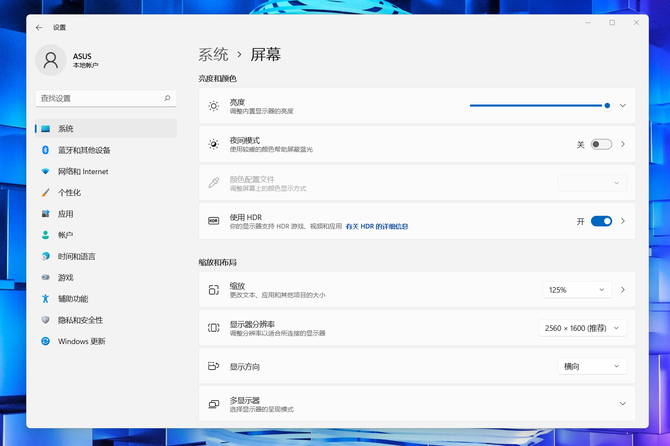Select 应用 in the sidebar
The height and width of the screenshot is (446, 670).
66,214
